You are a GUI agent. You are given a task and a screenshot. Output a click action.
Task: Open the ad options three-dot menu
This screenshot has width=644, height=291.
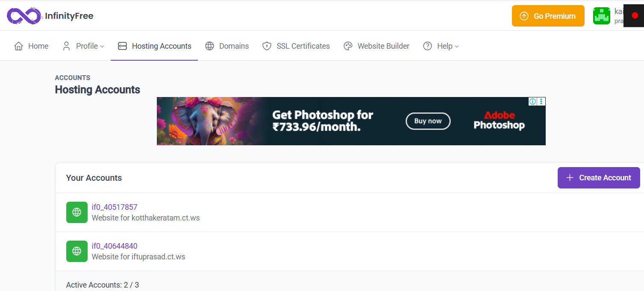tap(541, 101)
